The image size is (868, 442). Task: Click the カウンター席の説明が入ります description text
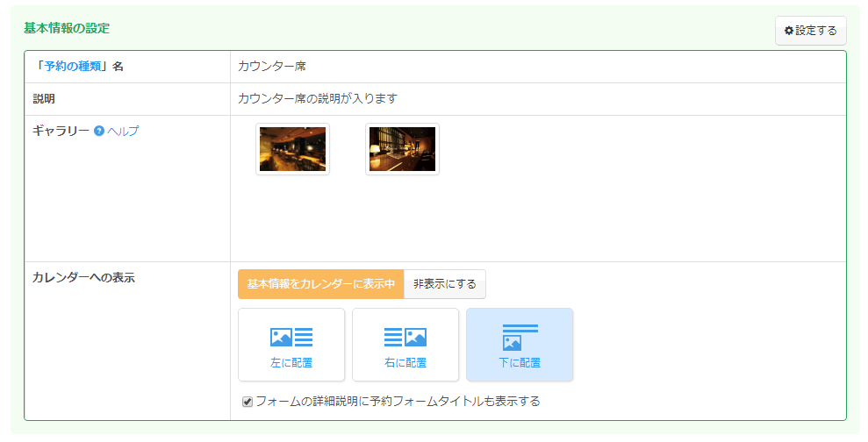pyautogui.click(x=324, y=99)
